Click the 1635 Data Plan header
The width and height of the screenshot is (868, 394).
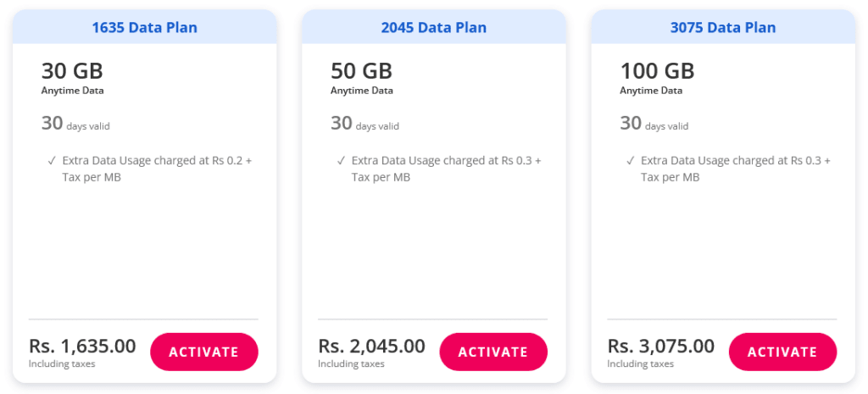(145, 27)
